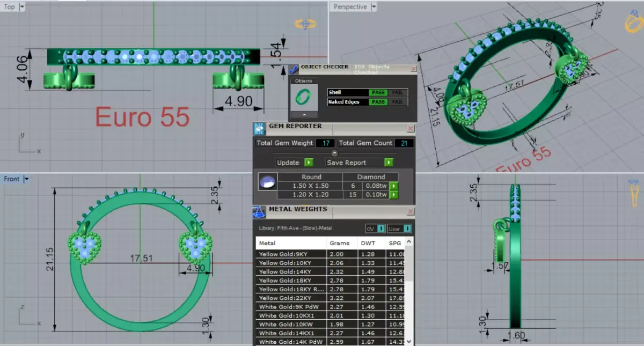644x346 pixels.
Task: Close the Gem Reporter panel
Action: tap(410, 129)
